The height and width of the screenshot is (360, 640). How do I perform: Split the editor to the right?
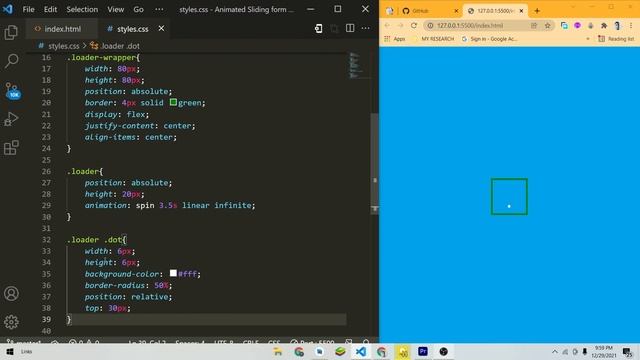pos(350,29)
